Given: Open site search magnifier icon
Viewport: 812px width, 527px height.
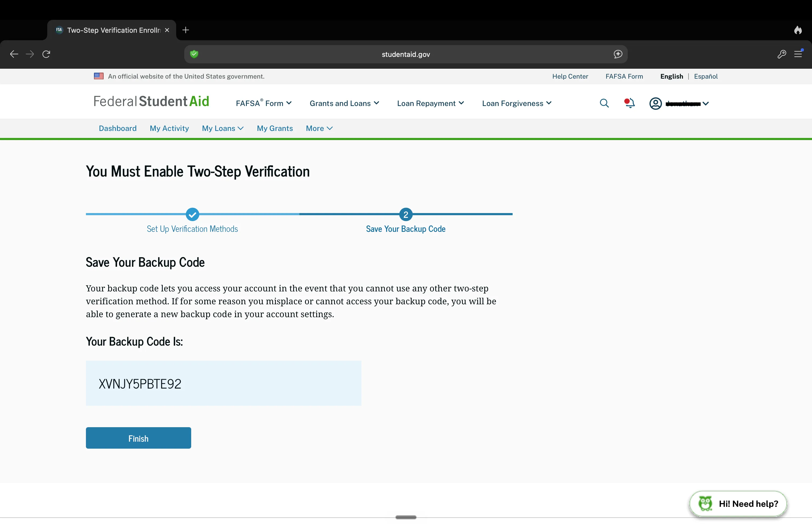Looking at the screenshot, I should (604, 103).
